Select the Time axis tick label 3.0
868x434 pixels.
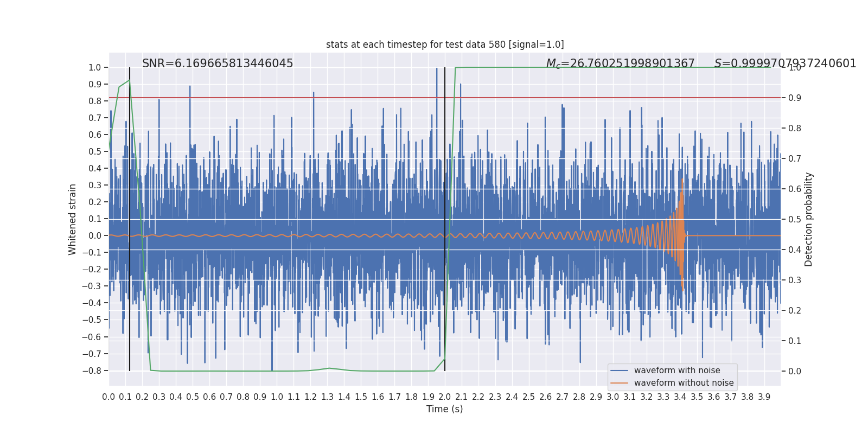click(x=613, y=397)
